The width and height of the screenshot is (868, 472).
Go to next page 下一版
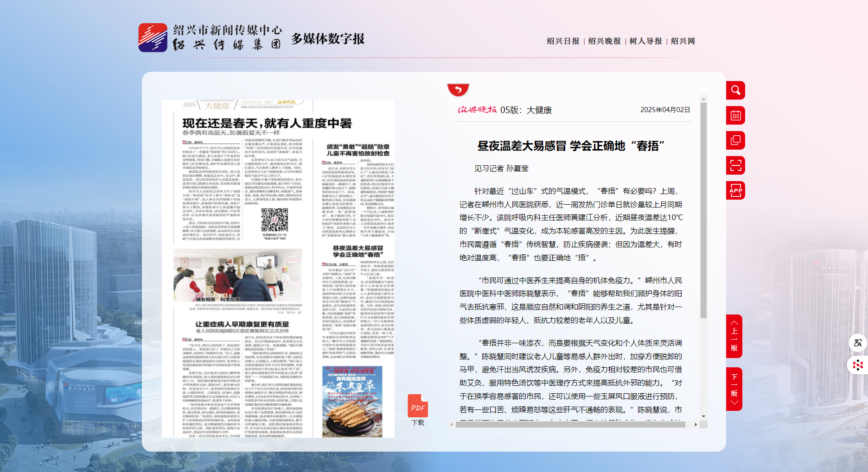[x=734, y=389]
